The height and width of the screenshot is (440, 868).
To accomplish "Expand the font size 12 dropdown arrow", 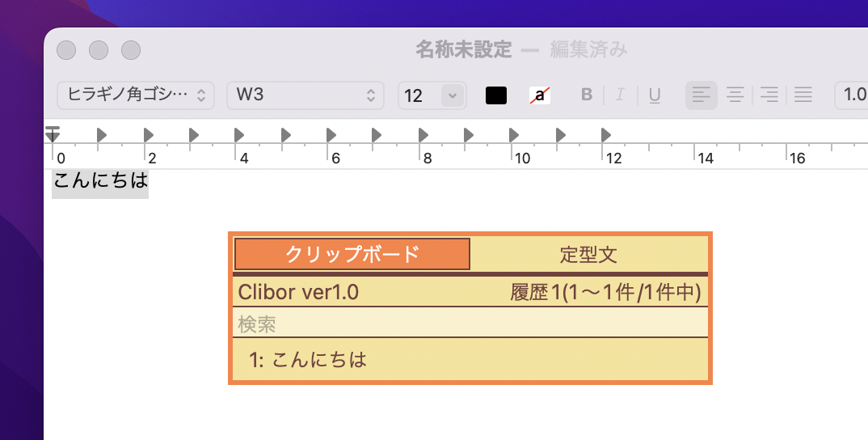I will [x=453, y=95].
